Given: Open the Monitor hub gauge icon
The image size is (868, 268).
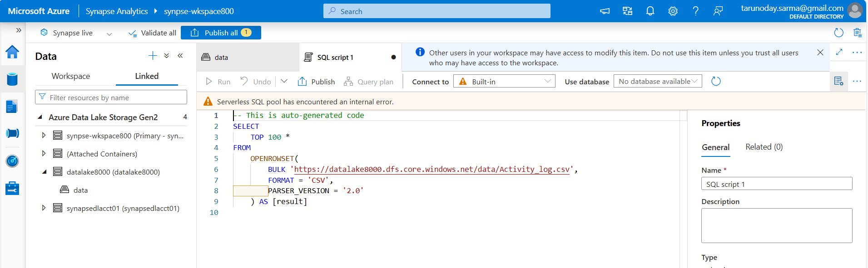Looking at the screenshot, I should coord(12,161).
